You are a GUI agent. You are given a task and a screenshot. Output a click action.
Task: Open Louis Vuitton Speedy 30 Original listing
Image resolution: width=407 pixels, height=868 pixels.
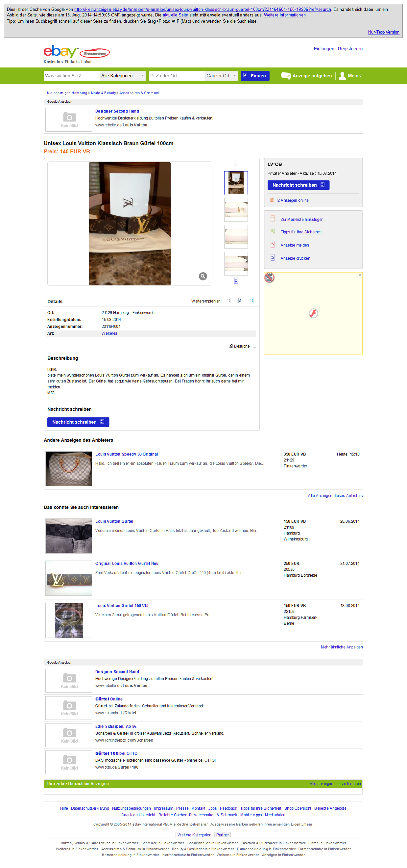pos(126,454)
